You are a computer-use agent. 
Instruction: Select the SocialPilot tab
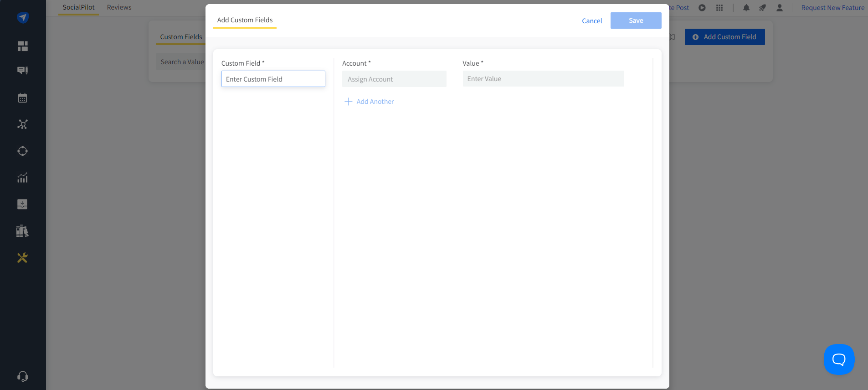pos(78,7)
